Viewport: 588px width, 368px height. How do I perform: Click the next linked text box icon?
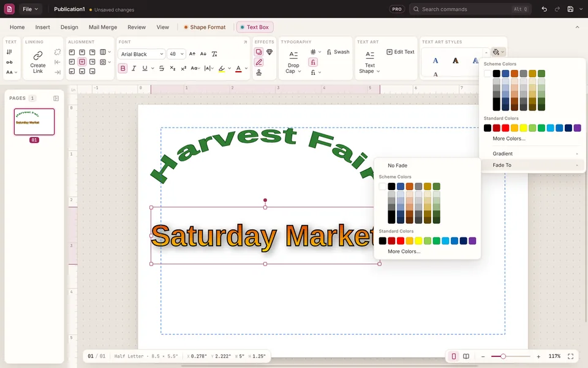coord(58,72)
